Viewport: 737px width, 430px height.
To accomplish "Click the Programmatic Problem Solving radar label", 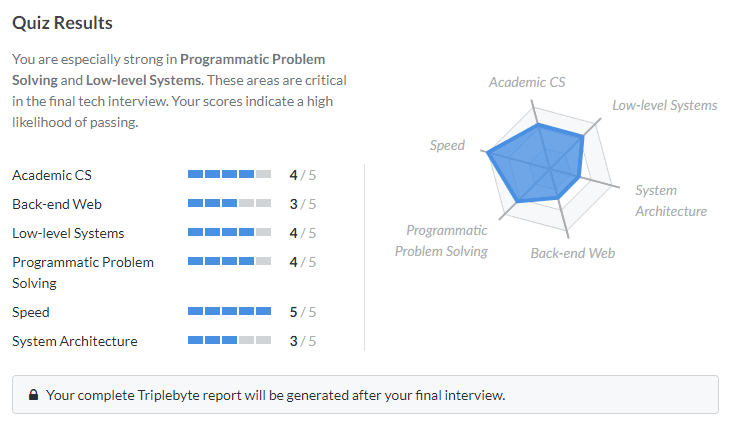I will pyautogui.click(x=441, y=241).
